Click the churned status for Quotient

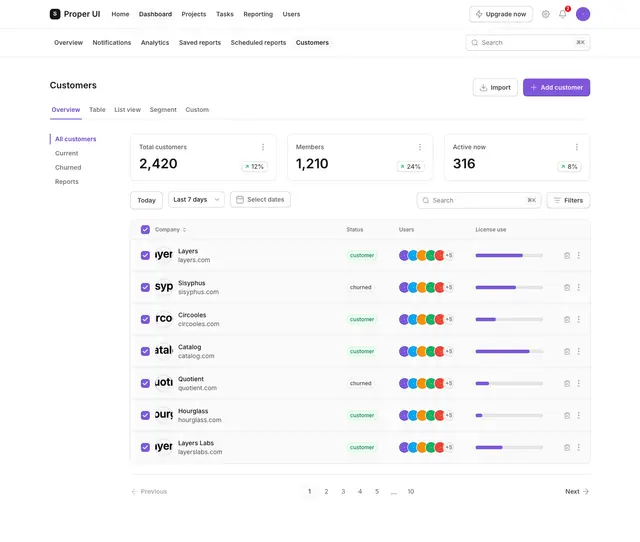coord(360,383)
